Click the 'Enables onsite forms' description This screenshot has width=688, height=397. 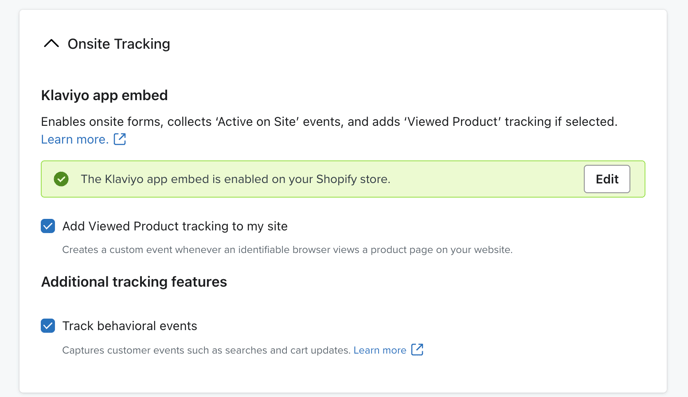pyautogui.click(x=329, y=122)
